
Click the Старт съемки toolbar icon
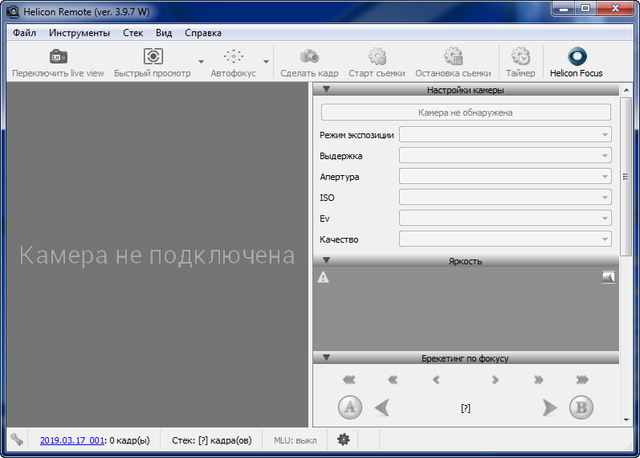tap(376, 57)
